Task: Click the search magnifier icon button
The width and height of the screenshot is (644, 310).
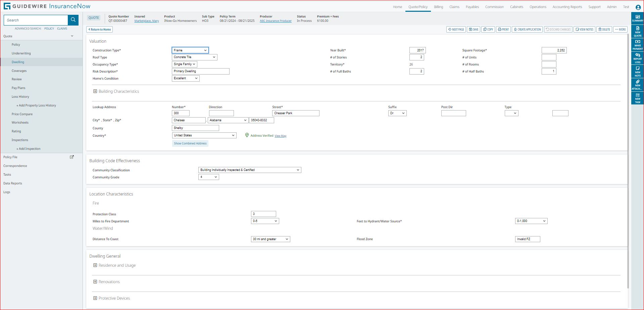Action: click(73, 20)
